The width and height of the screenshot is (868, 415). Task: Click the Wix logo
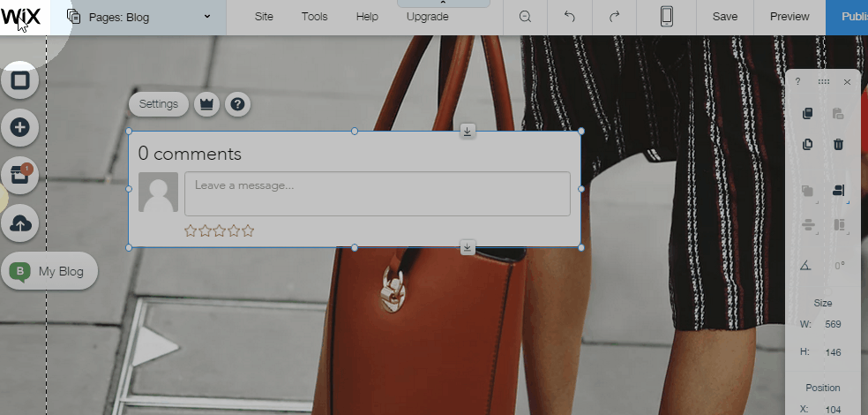click(x=21, y=17)
